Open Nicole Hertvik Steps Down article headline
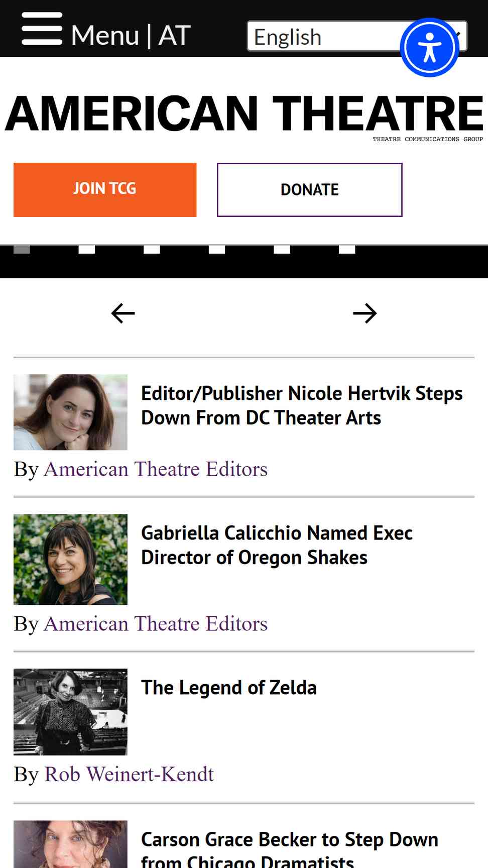This screenshot has height=868, width=488. [302, 405]
